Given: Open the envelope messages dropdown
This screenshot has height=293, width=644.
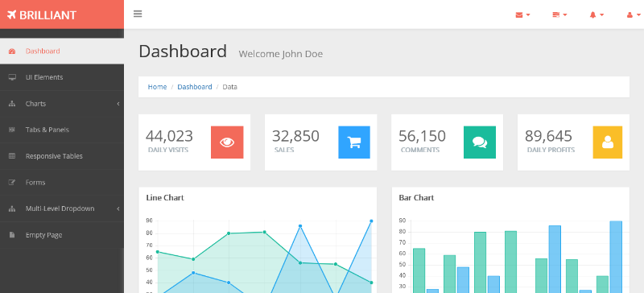Looking at the screenshot, I should [522, 14].
